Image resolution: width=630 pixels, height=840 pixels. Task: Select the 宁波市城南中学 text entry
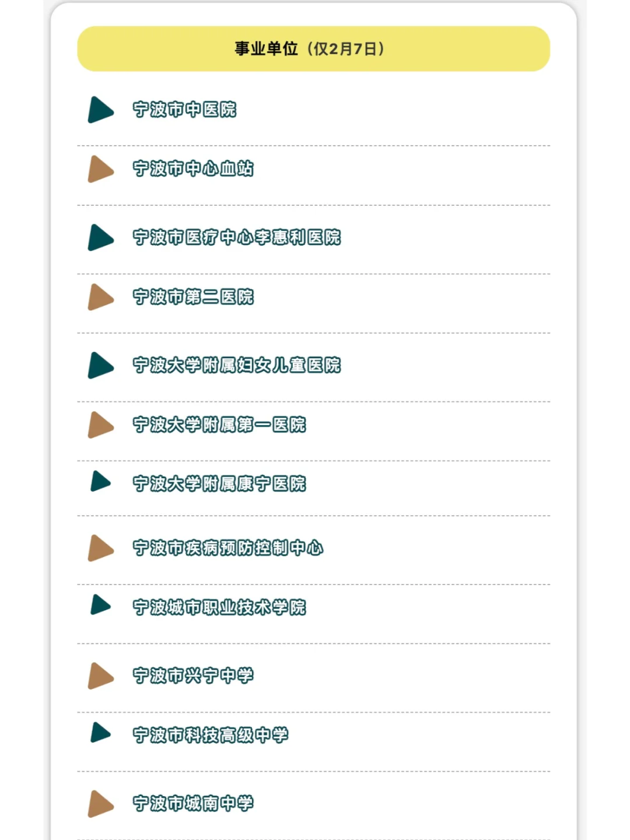(193, 804)
